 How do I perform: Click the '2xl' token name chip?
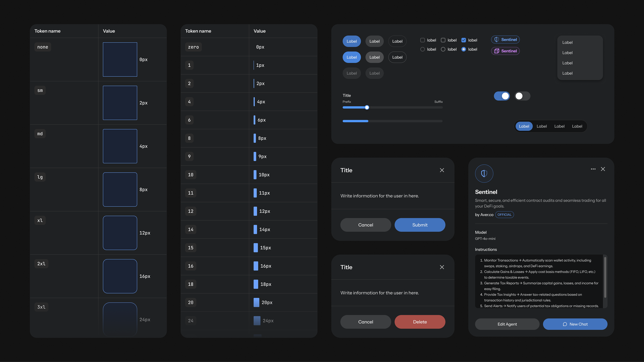pos(41,264)
